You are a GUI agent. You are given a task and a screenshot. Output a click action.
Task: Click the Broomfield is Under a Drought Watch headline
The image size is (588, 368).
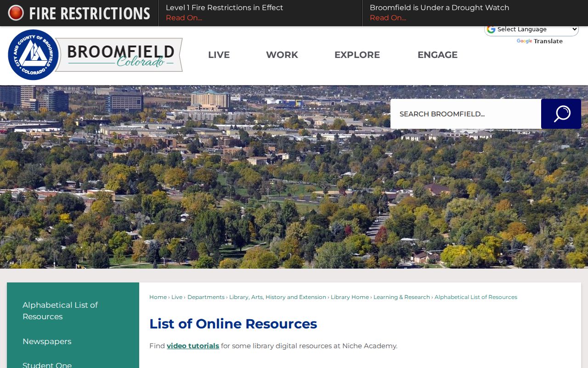coord(439,8)
